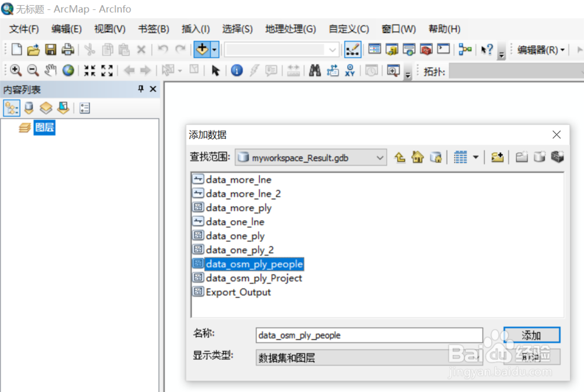
Task: Click the Up One Level icon in dialog
Action: pos(400,157)
